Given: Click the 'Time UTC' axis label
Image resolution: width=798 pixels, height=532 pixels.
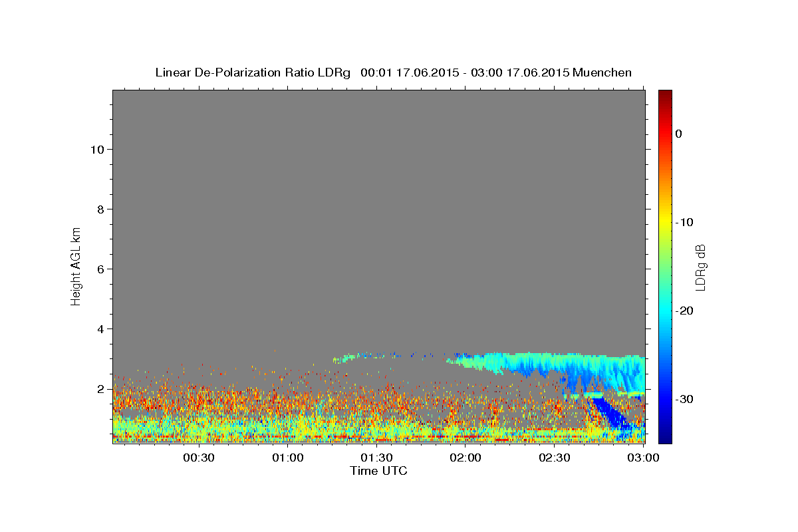Looking at the screenshot, I should [x=378, y=471].
